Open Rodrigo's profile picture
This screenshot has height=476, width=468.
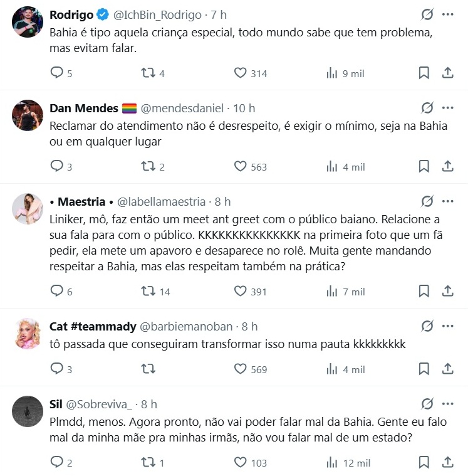pos(28,23)
